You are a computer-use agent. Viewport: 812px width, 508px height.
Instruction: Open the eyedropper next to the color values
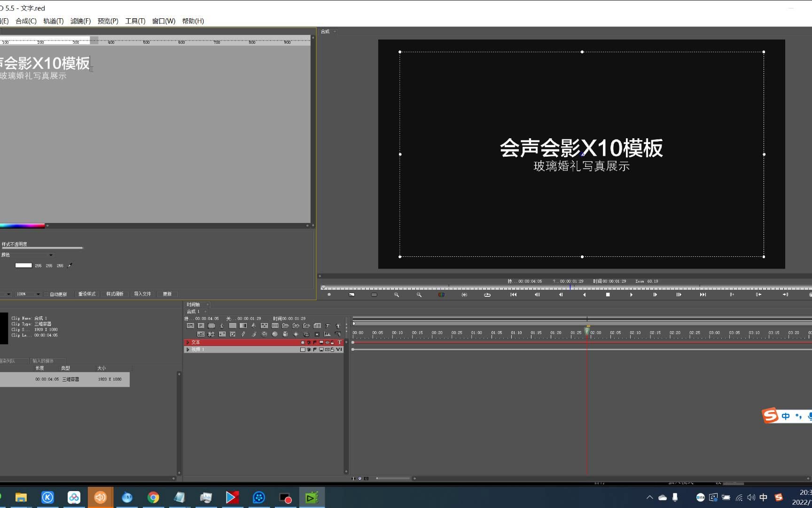click(x=69, y=265)
